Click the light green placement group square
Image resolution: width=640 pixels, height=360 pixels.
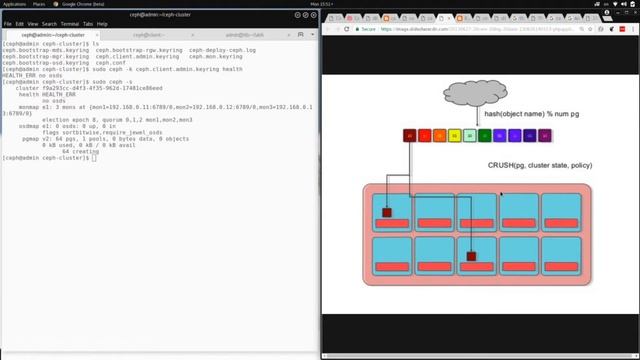[470, 136]
